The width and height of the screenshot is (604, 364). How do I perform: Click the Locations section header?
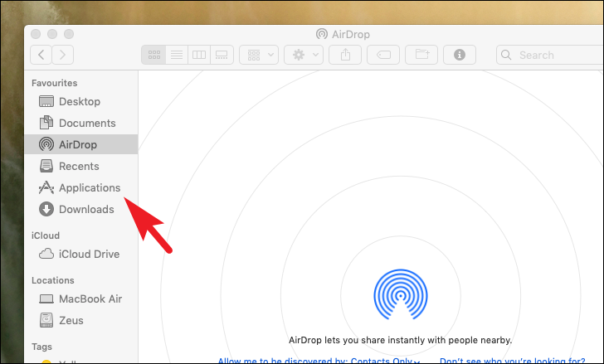[x=53, y=280]
